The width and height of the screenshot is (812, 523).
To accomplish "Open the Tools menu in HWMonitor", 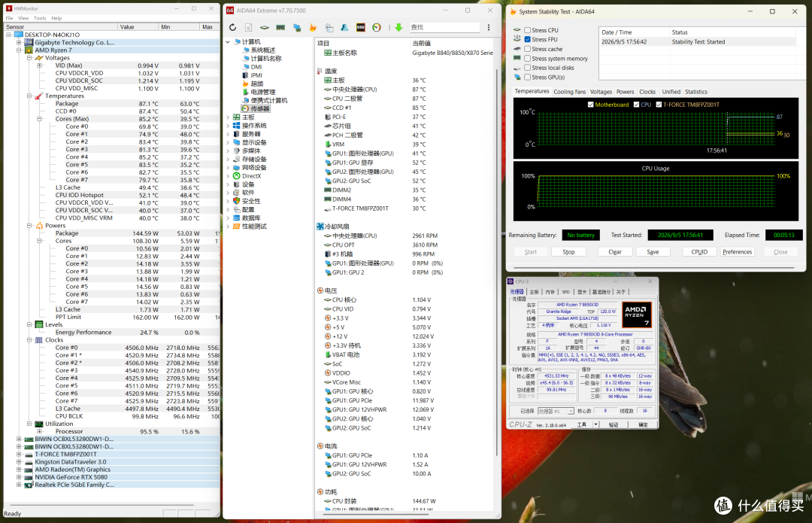I will point(40,18).
